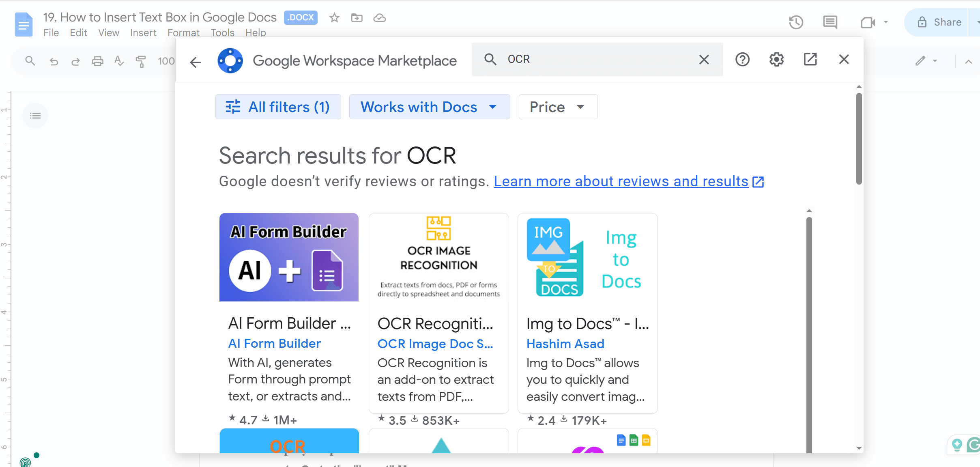Select the paint format tool
This screenshot has height=467, width=980.
pos(141,61)
